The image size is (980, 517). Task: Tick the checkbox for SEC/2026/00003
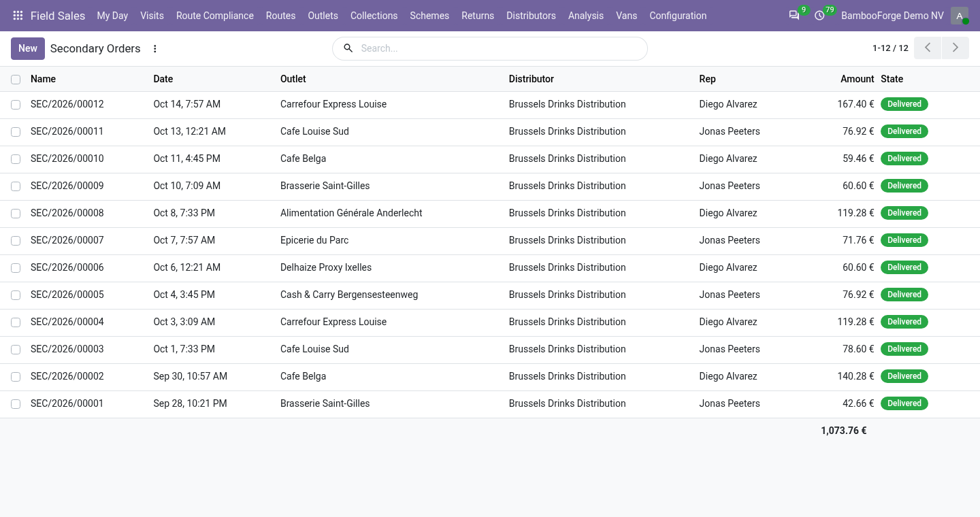coord(16,350)
